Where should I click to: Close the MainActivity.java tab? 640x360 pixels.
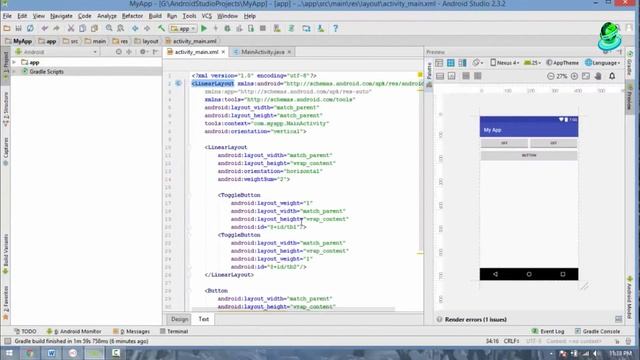(x=289, y=52)
